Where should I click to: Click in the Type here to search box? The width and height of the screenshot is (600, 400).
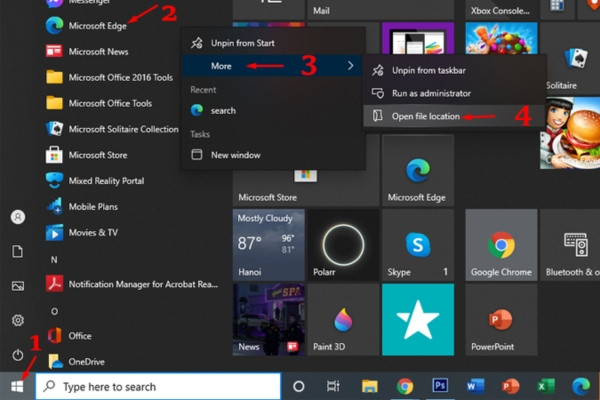pos(158,387)
